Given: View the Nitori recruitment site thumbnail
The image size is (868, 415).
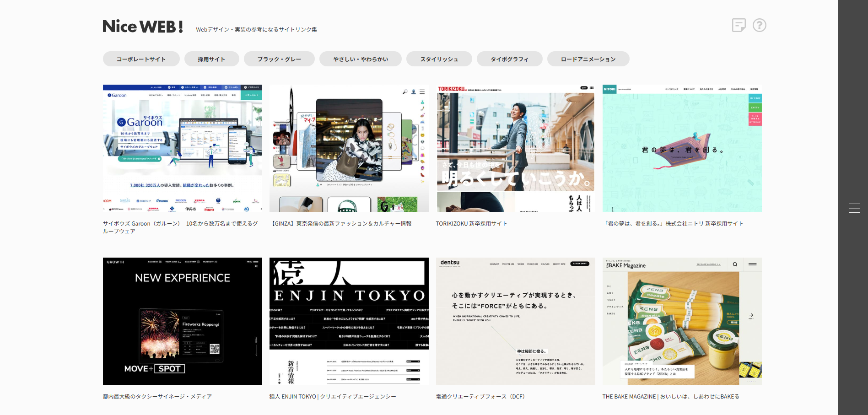Looking at the screenshot, I should tap(682, 148).
